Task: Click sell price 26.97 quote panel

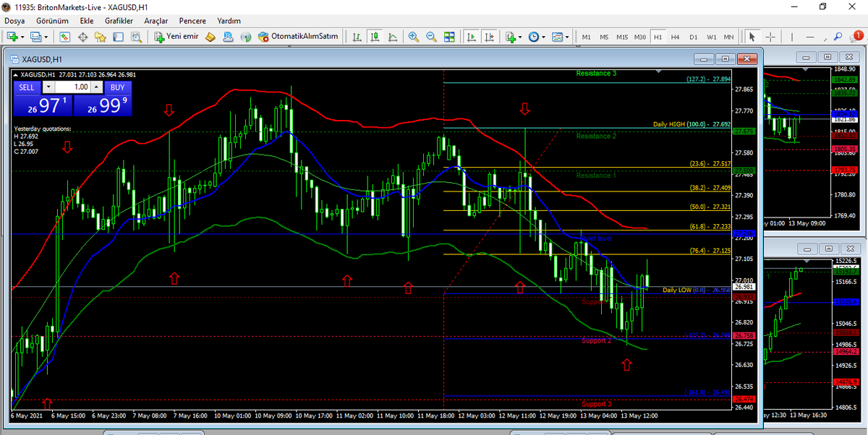Action: (x=42, y=105)
